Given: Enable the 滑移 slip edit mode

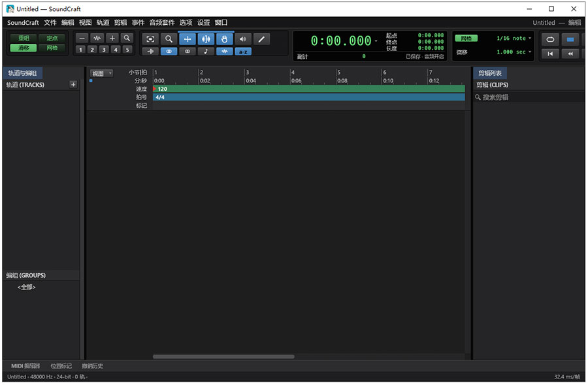Looking at the screenshot, I should (24, 48).
